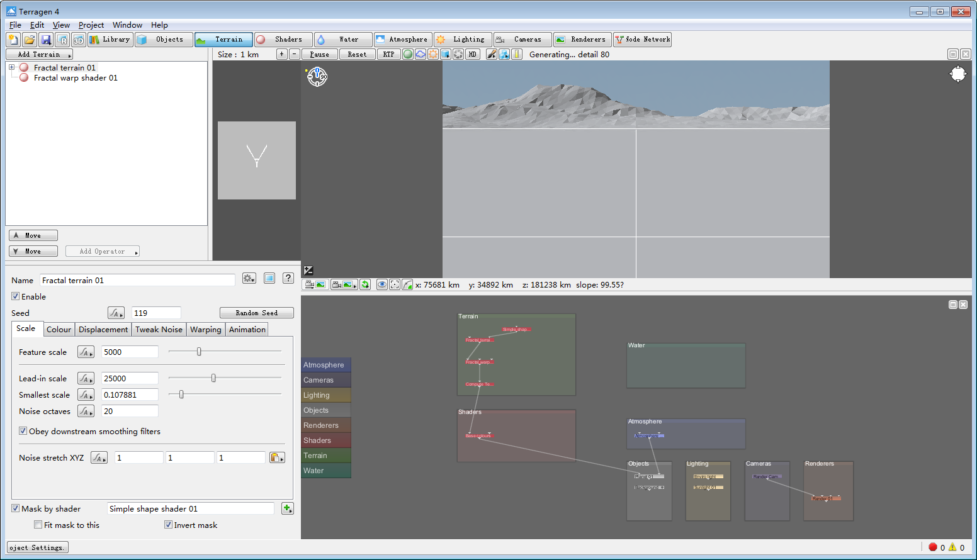Toggle lighting sun icon in preview toolbar
Image resolution: width=977 pixels, height=560 pixels.
coord(433,54)
